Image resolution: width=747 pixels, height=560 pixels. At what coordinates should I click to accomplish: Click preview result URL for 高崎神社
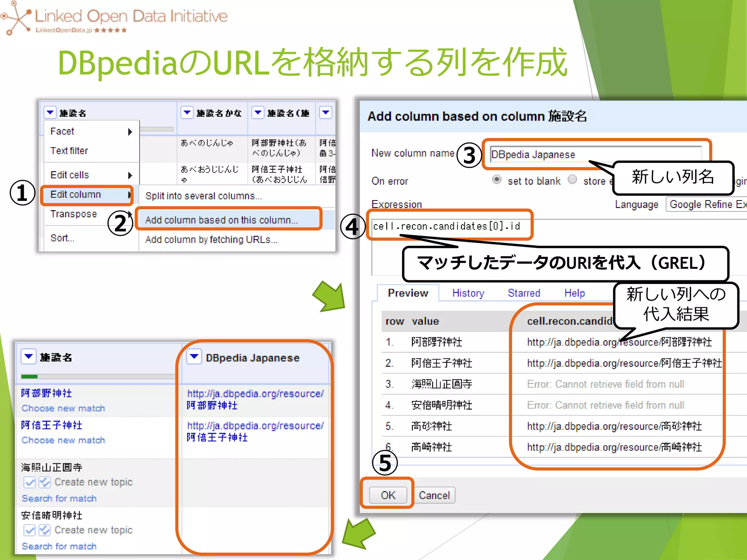point(615,447)
